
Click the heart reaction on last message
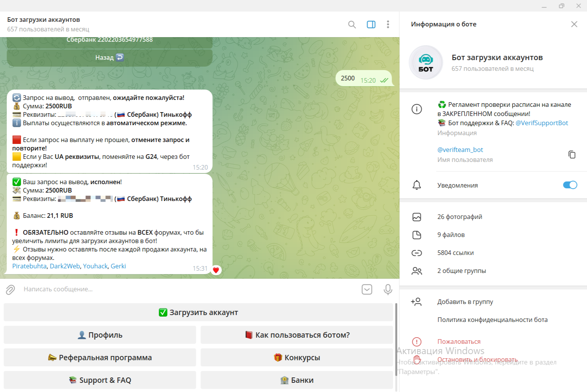(x=216, y=270)
